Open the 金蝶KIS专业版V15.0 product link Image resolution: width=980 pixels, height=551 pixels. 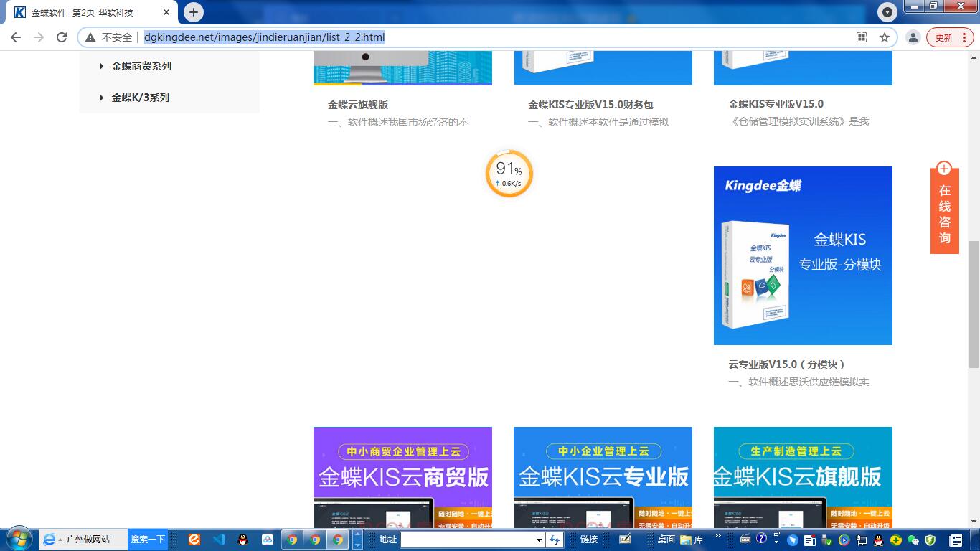776,104
